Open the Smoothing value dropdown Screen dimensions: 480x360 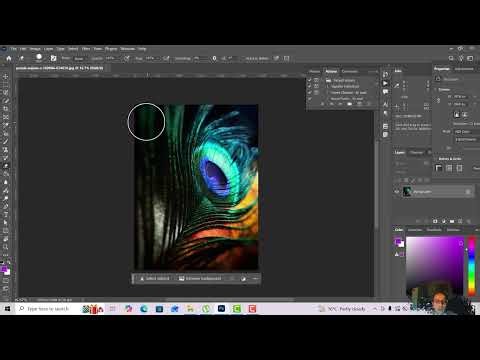[200, 58]
